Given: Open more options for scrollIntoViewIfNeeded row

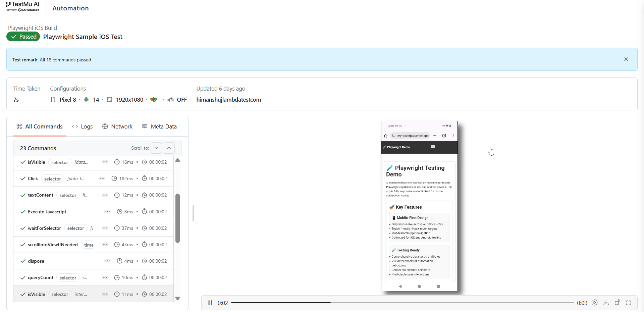Looking at the screenshot, I should point(105,245).
